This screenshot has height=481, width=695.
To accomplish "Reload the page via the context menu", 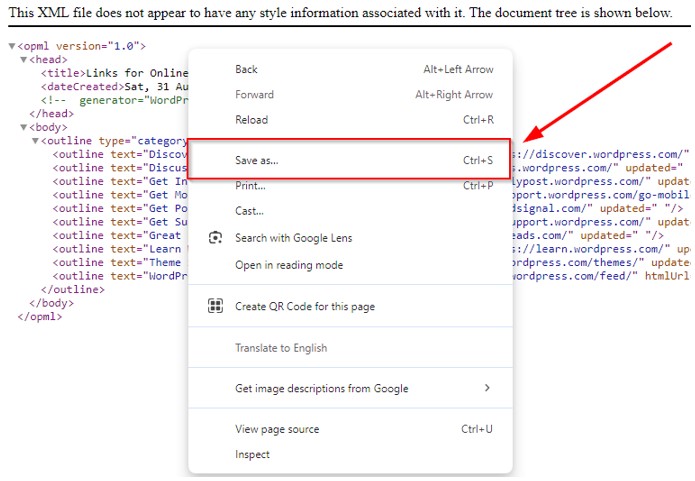I will (x=251, y=120).
